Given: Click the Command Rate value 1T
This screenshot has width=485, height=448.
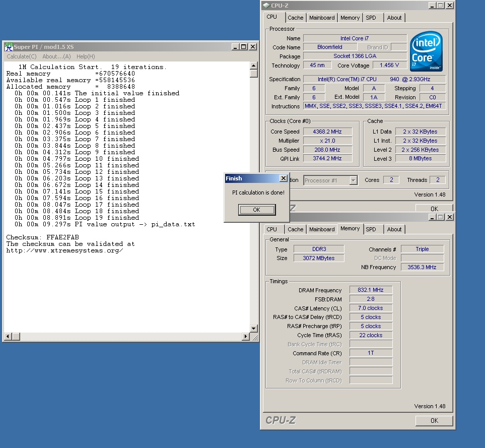Looking at the screenshot, I should pos(371,353).
